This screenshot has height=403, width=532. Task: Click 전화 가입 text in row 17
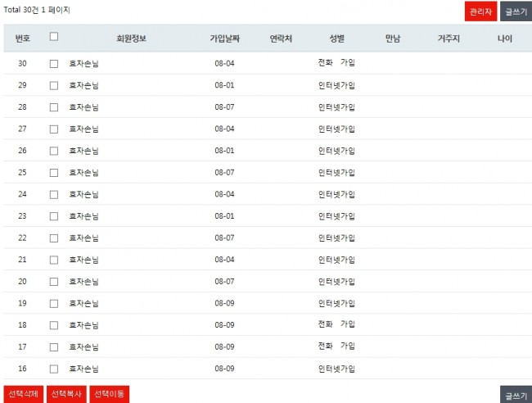336,346
